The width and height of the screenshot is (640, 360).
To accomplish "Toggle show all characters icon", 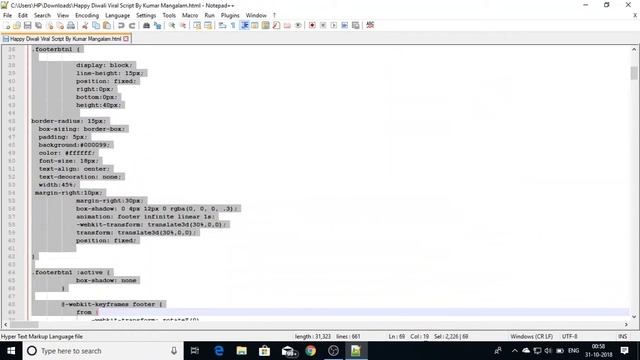I will [233, 25].
